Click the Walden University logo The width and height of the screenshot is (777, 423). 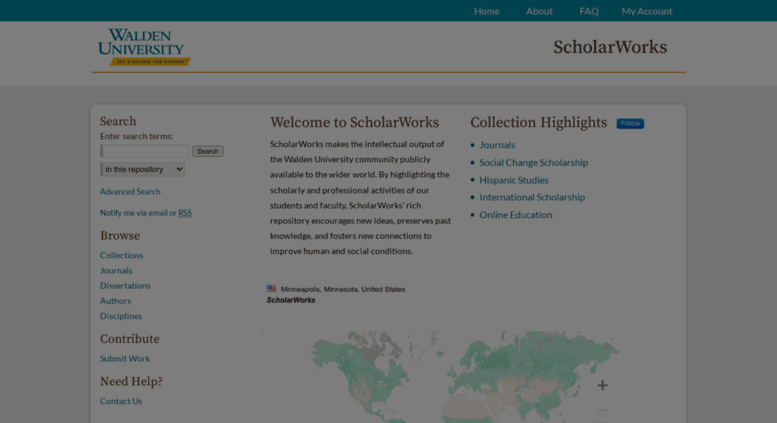pyautogui.click(x=144, y=47)
